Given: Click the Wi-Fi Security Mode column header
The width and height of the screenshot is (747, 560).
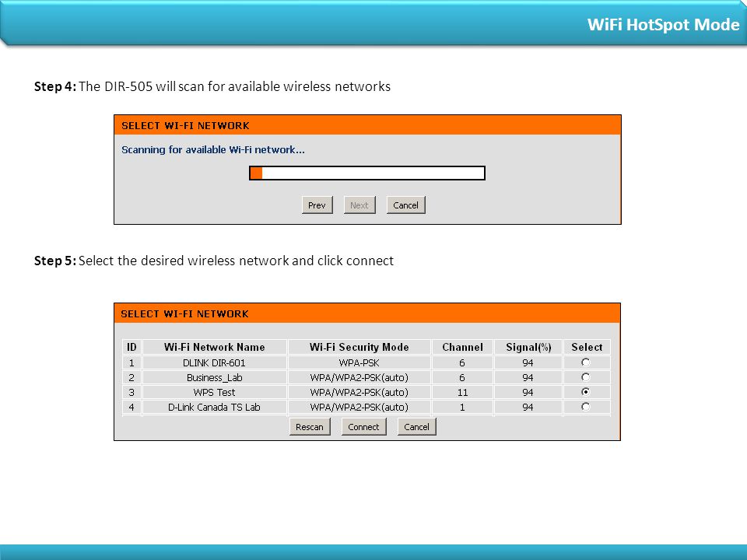Looking at the screenshot, I should coord(359,347).
